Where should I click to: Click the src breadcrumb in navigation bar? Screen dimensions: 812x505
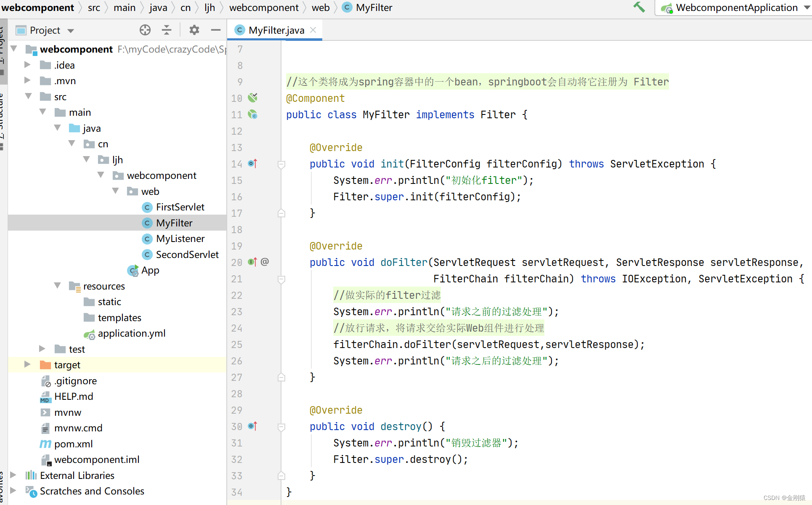click(94, 8)
